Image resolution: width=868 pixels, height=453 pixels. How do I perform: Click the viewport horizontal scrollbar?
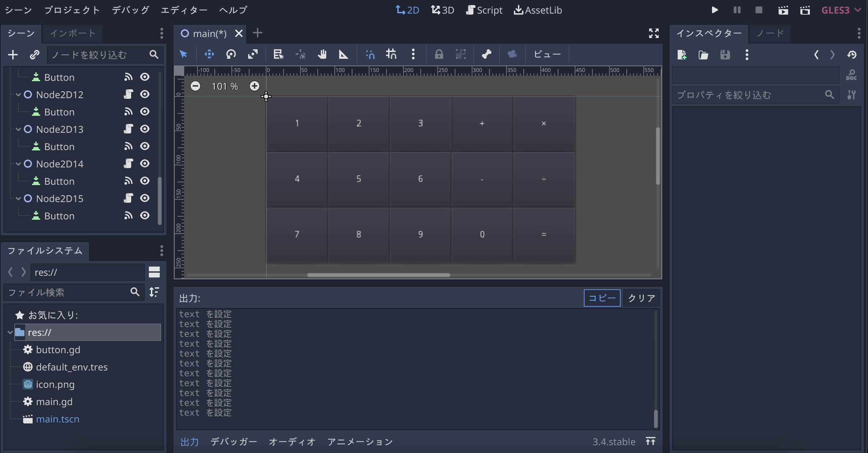click(x=379, y=275)
